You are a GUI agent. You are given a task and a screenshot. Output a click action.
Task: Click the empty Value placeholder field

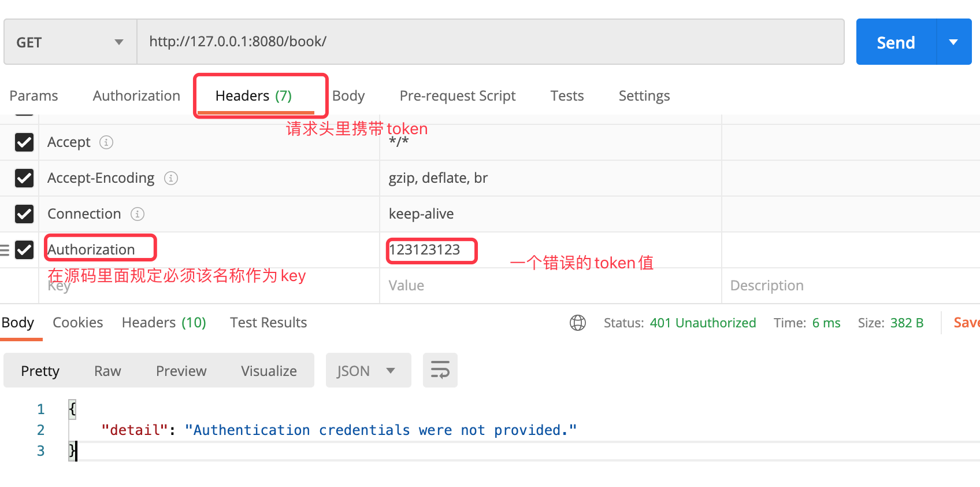(551, 286)
